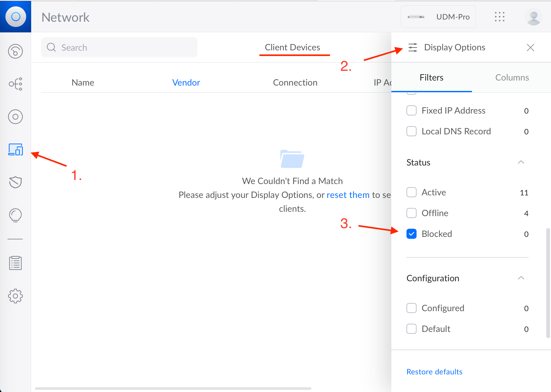
Task: Open the Settings gear icon
Action: click(x=15, y=296)
